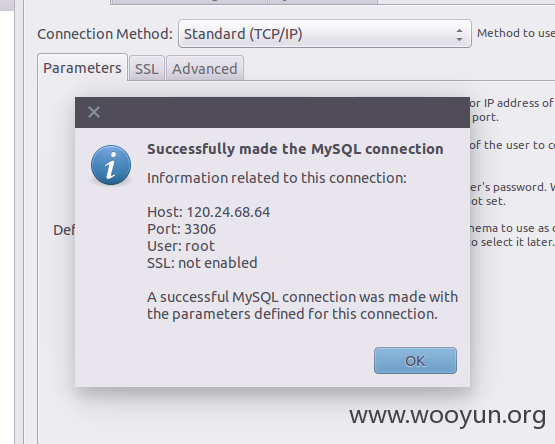The width and height of the screenshot is (555, 444).
Task: Click the partially hidden 'Def' field label
Action: tap(64, 230)
